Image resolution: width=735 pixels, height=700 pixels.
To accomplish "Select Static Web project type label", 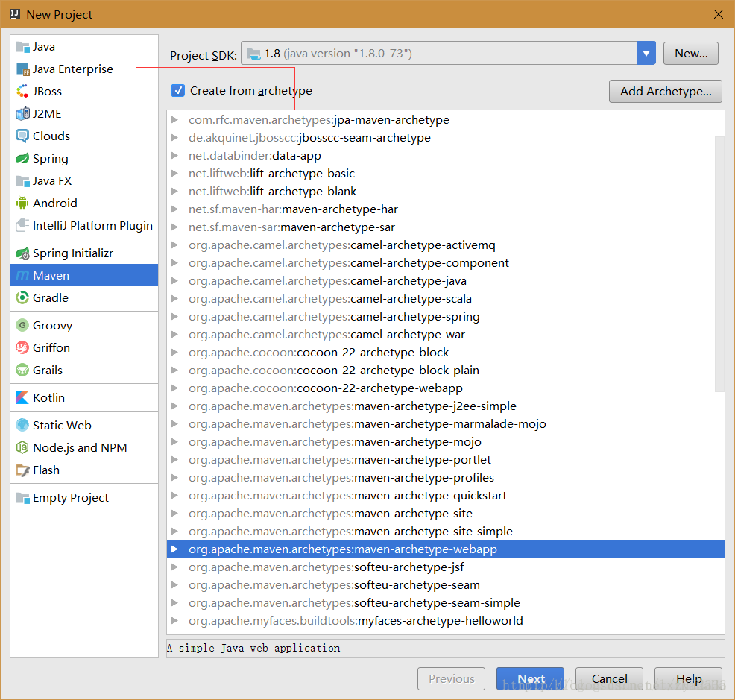I will tap(62, 425).
